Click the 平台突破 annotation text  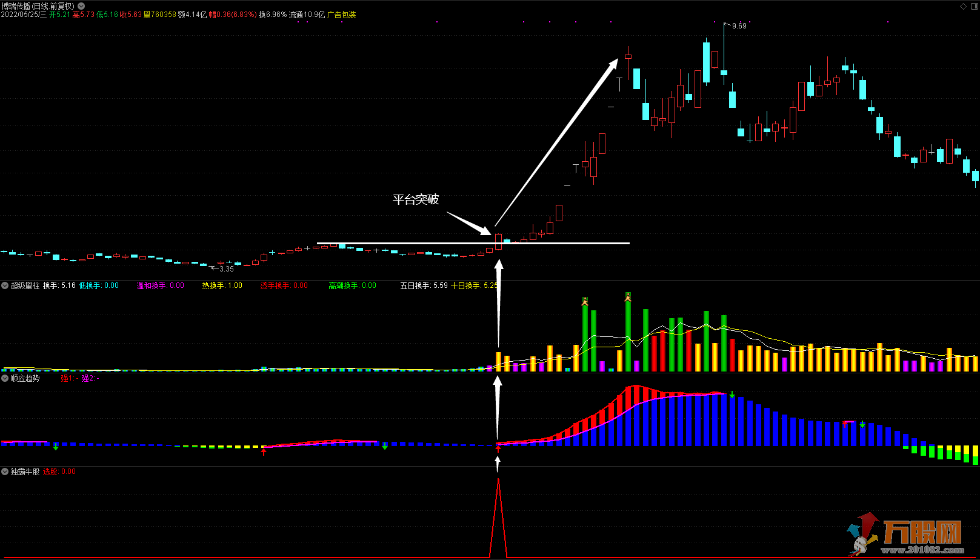click(416, 199)
